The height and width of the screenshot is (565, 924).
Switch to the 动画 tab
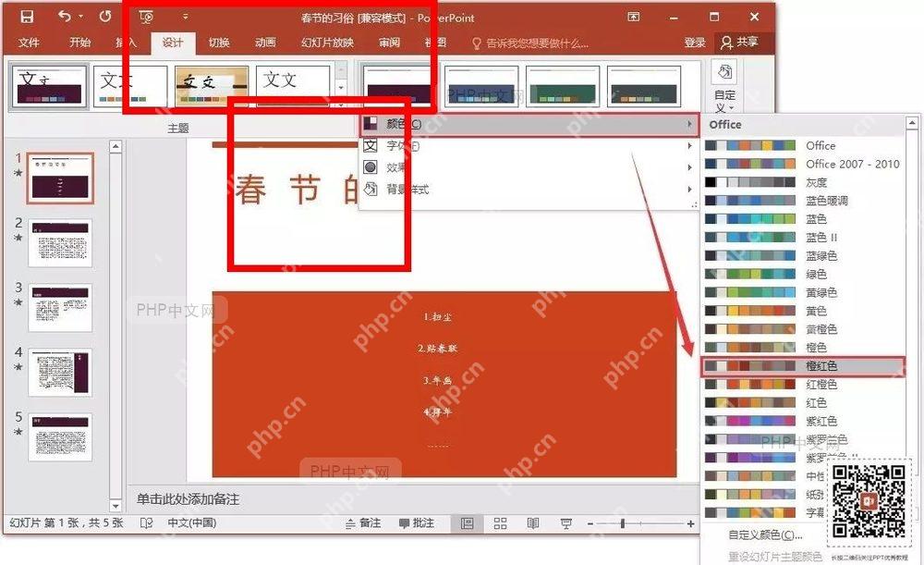(265, 43)
